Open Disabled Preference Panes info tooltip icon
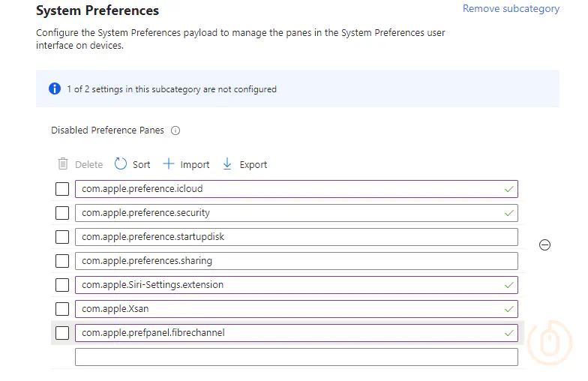This screenshot has height=381, width=588. tap(175, 130)
